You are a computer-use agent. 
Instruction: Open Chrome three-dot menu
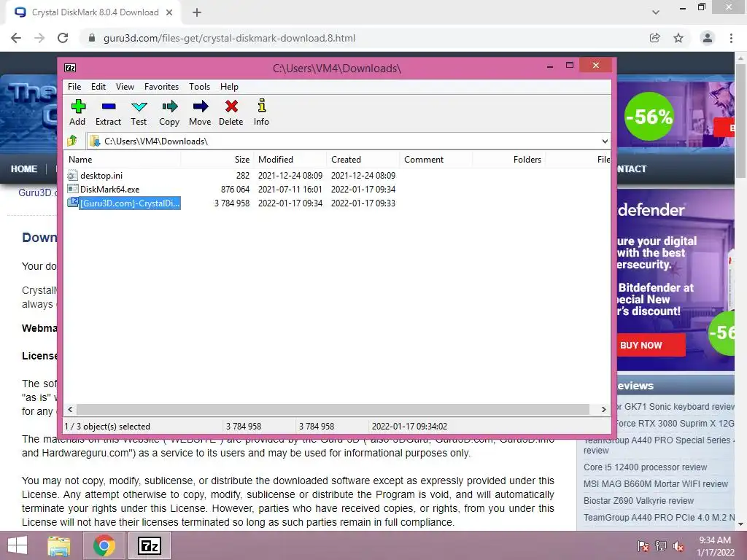(x=731, y=38)
